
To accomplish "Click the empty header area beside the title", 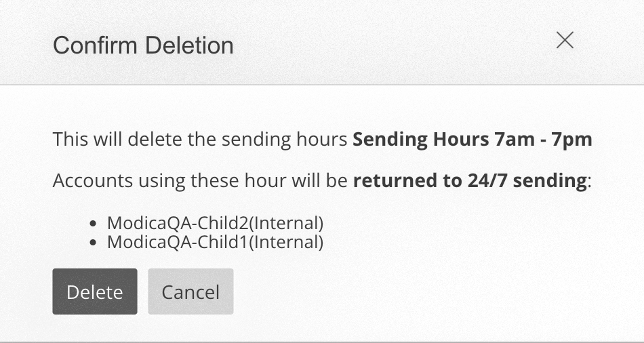I will pyautogui.click(x=393, y=44).
